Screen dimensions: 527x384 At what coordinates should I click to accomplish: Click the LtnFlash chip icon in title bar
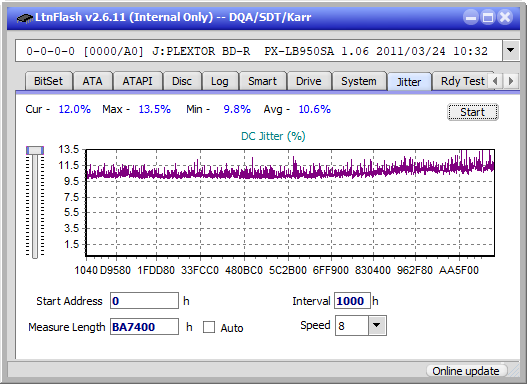pos(24,17)
